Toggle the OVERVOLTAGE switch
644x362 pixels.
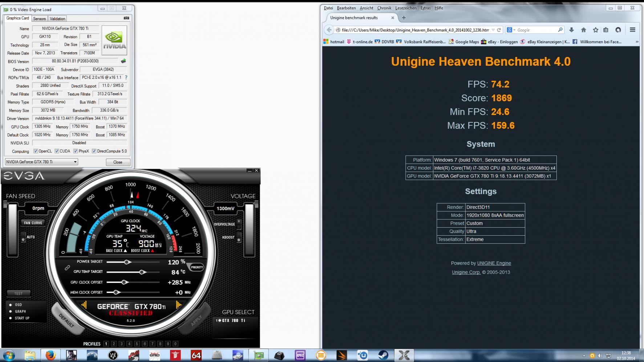[x=239, y=224]
